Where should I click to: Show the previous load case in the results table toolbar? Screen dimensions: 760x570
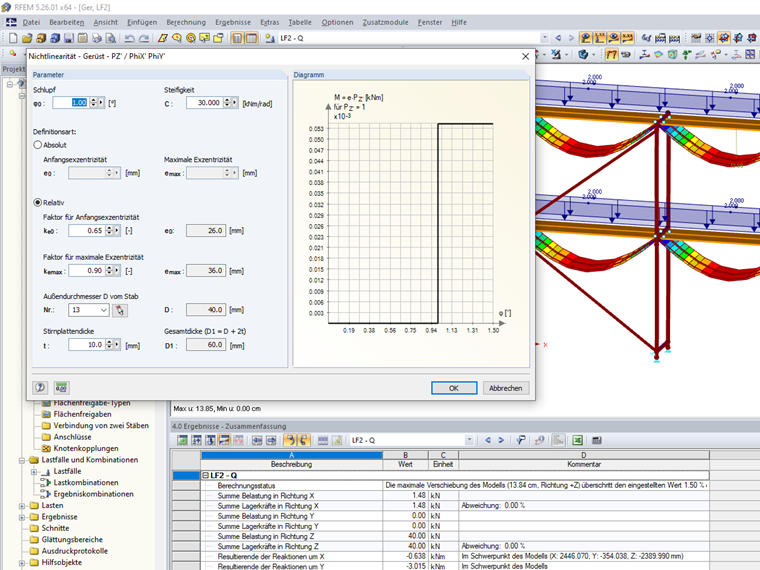[x=488, y=440]
